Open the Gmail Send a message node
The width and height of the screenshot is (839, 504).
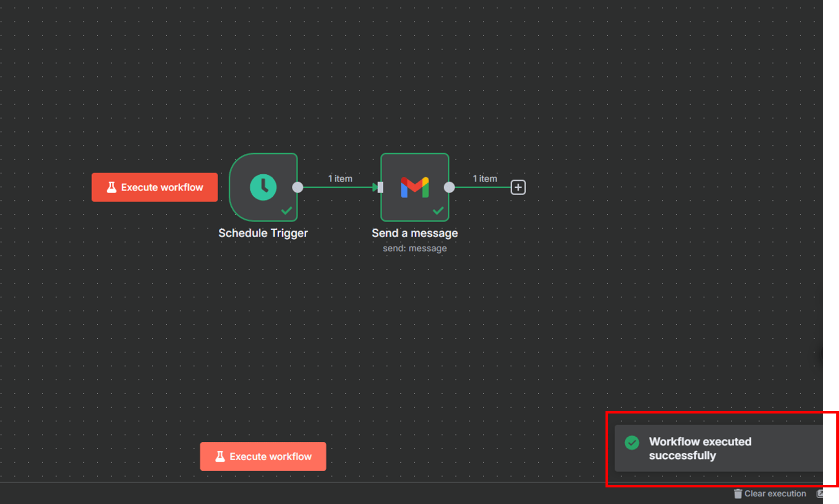click(x=415, y=187)
